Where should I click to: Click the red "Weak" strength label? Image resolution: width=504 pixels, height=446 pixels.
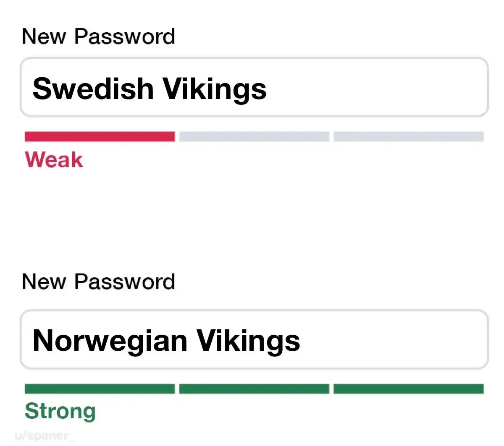click(x=54, y=160)
